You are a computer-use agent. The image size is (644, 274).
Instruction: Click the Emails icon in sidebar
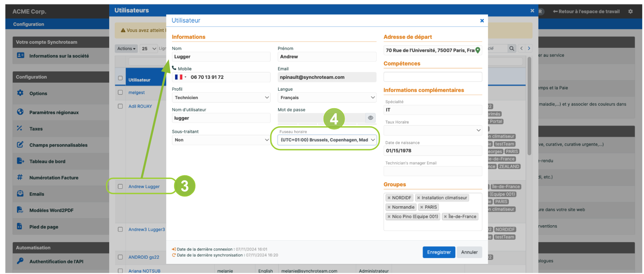20,193
